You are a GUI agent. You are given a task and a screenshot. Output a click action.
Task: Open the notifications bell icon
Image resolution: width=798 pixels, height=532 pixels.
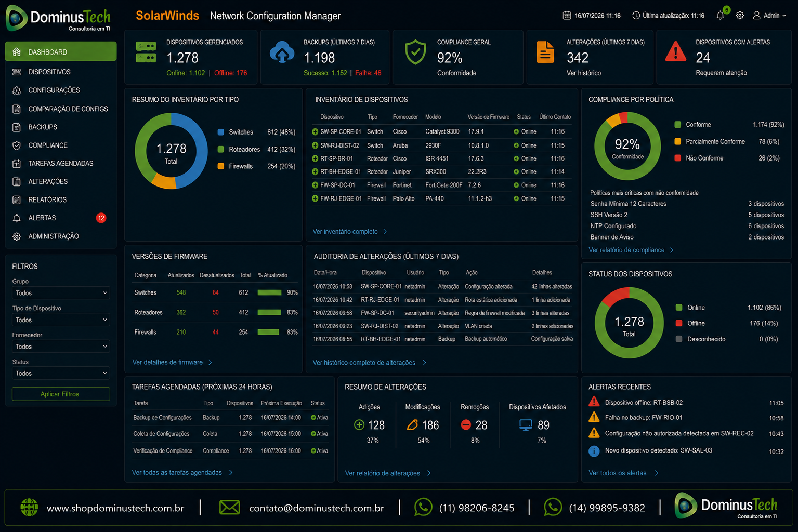click(720, 16)
